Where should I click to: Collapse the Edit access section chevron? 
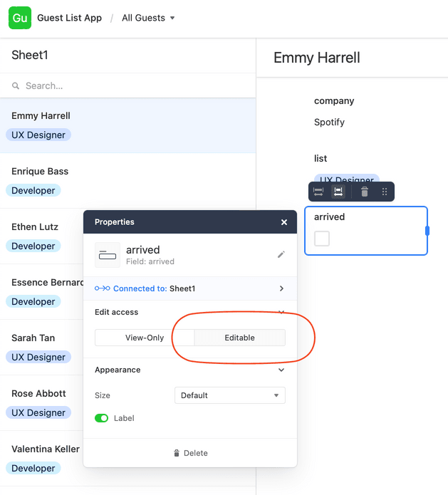[281, 312]
